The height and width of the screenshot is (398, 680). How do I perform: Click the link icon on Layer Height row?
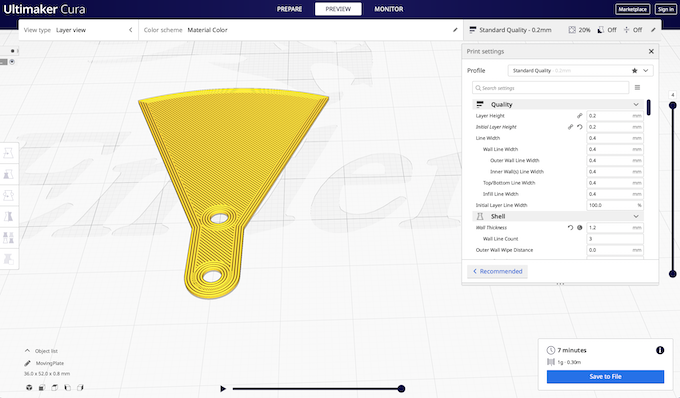pos(579,116)
